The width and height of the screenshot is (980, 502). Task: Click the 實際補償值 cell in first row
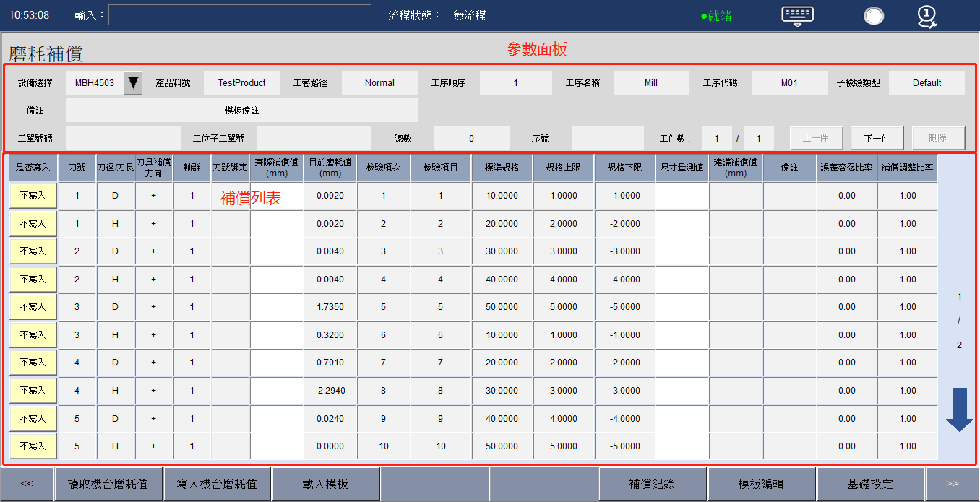coord(277,196)
